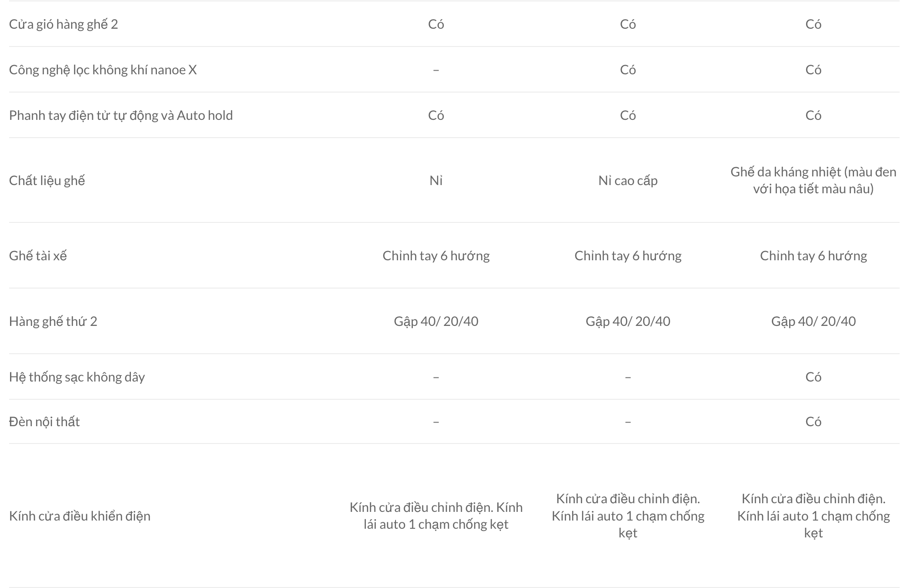This screenshot has width=906, height=588.
Task: Click the "Kính cửa điều khiển điện" row label
Action: coord(79,516)
